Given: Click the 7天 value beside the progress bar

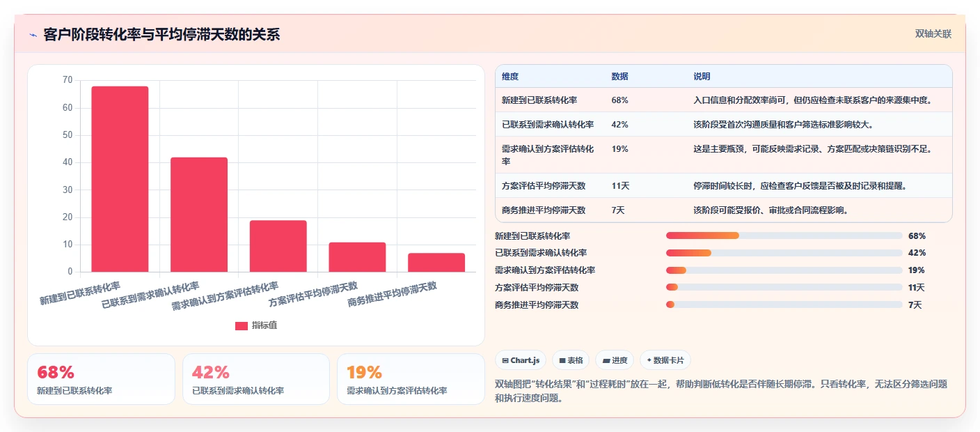Looking at the screenshot, I should [915, 304].
